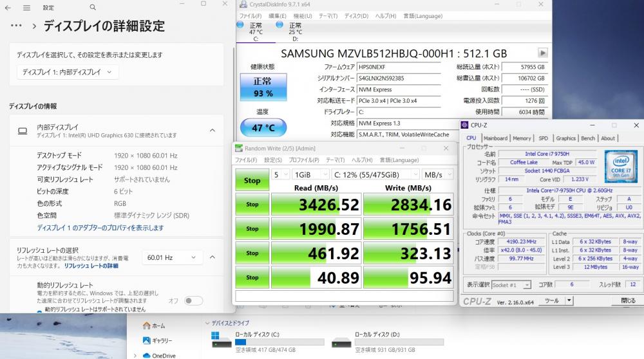Click the 2834.16 write result value
644x359 pixels.
click(x=408, y=205)
